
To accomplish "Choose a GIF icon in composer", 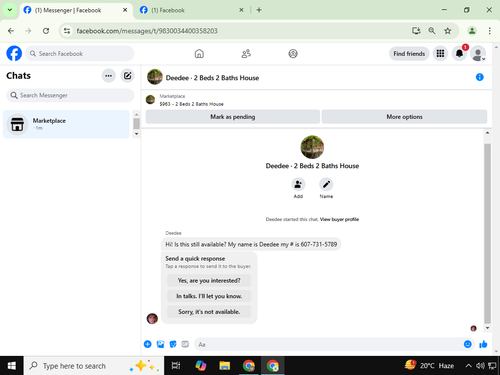I will [185, 344].
